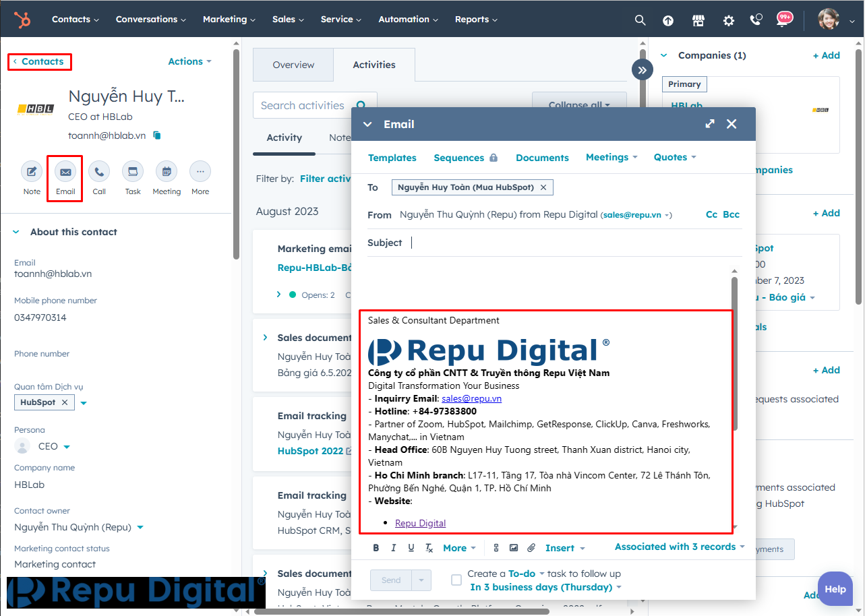Switch to the Overview tab

pyautogui.click(x=293, y=65)
